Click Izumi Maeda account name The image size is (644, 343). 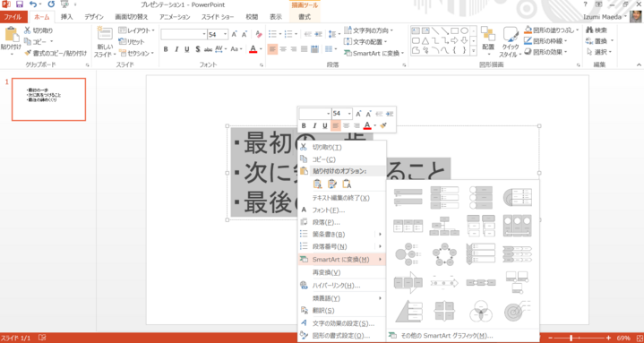coord(602,17)
